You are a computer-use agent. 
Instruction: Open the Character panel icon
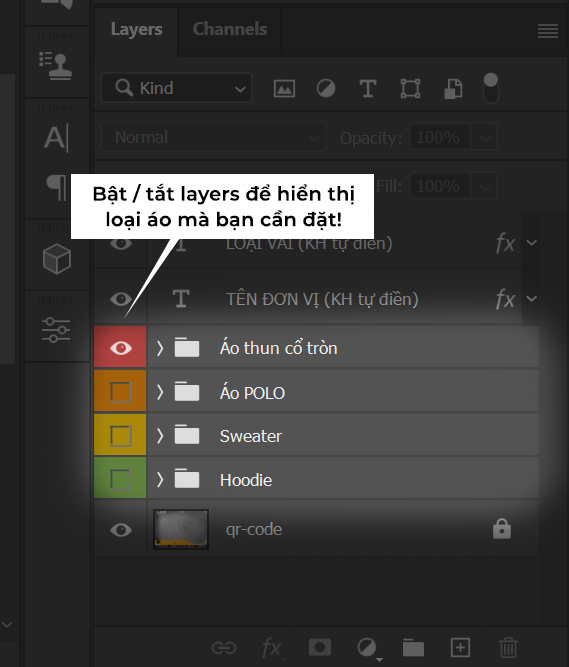coord(56,138)
